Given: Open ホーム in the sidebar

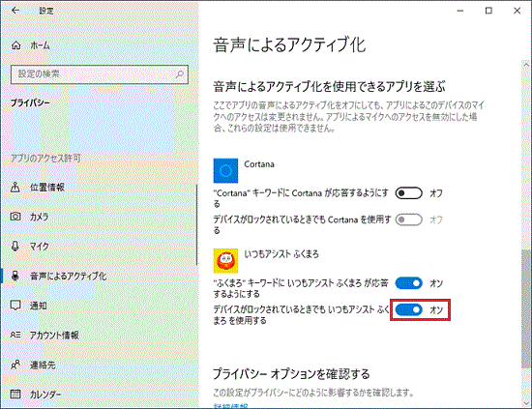Looking at the screenshot, I should 40,45.
